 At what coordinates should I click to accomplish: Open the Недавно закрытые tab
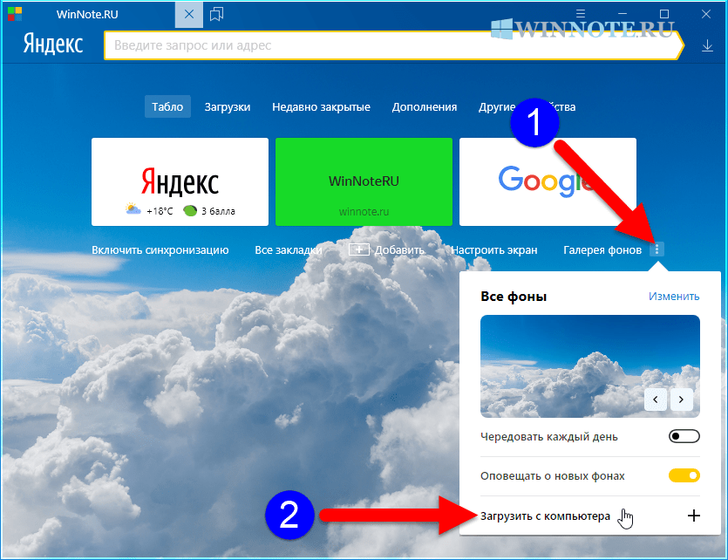[x=321, y=107]
